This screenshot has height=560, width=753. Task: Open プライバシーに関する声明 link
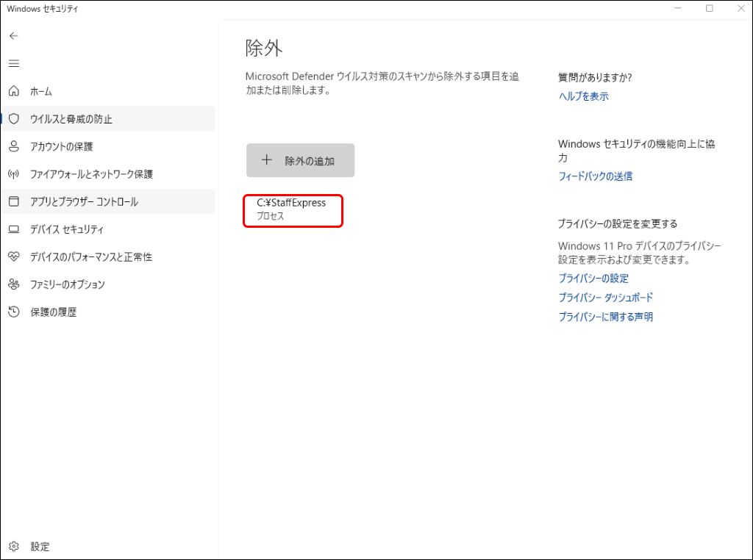pyautogui.click(x=606, y=317)
